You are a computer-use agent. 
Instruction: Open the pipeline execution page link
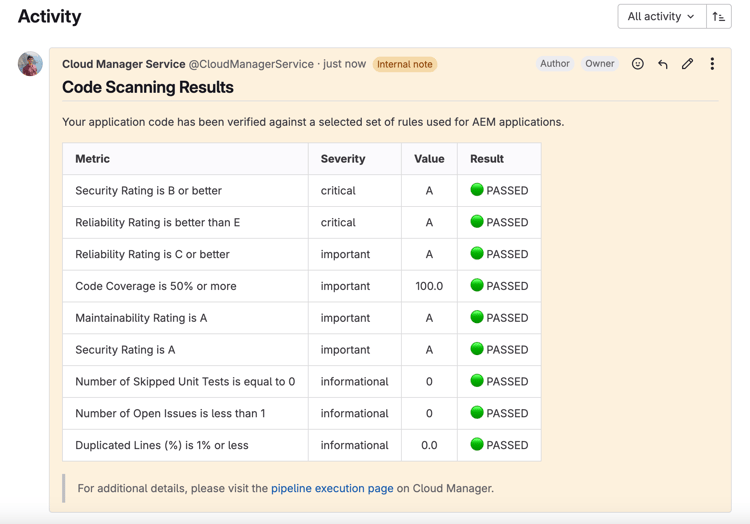pyautogui.click(x=332, y=488)
